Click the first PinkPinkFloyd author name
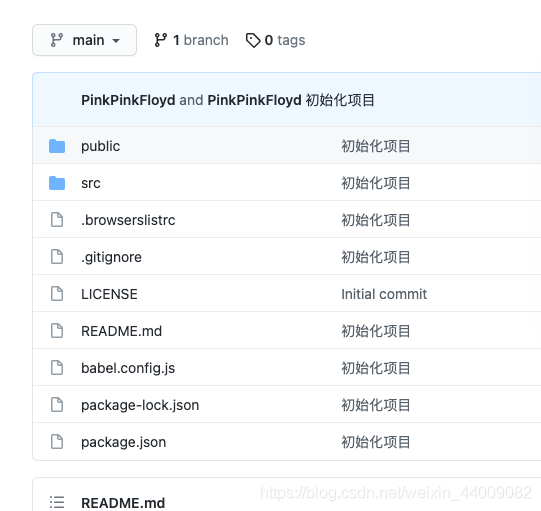Image resolution: width=541 pixels, height=511 pixels. click(128, 100)
